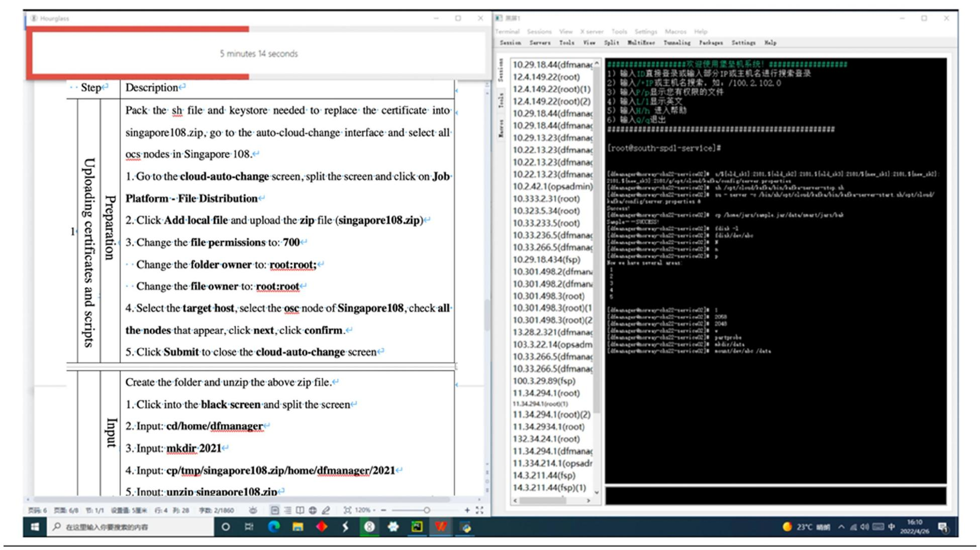This screenshot has width=980, height=550.
Task: Open the MultiExec toolbar item
Action: point(641,43)
